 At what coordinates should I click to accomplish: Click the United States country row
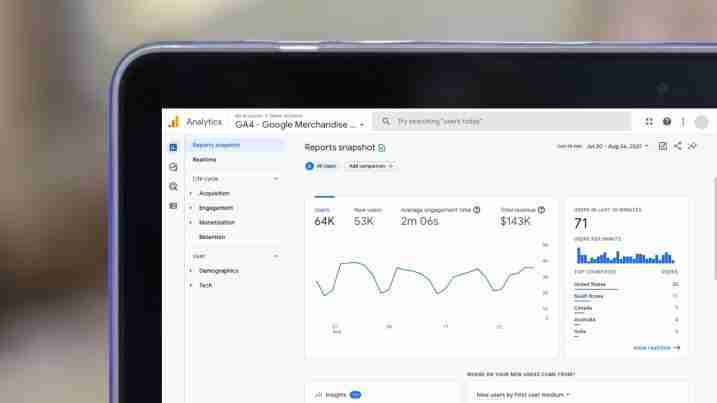pyautogui.click(x=626, y=285)
